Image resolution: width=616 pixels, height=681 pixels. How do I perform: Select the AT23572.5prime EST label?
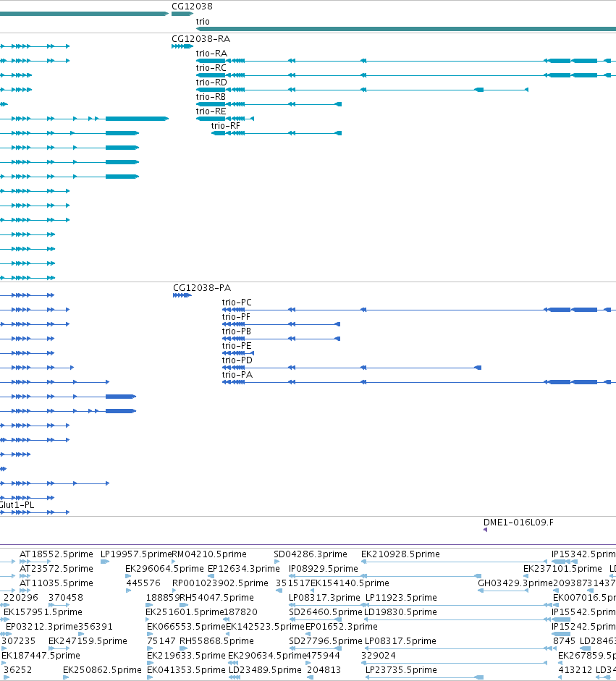click(56, 569)
